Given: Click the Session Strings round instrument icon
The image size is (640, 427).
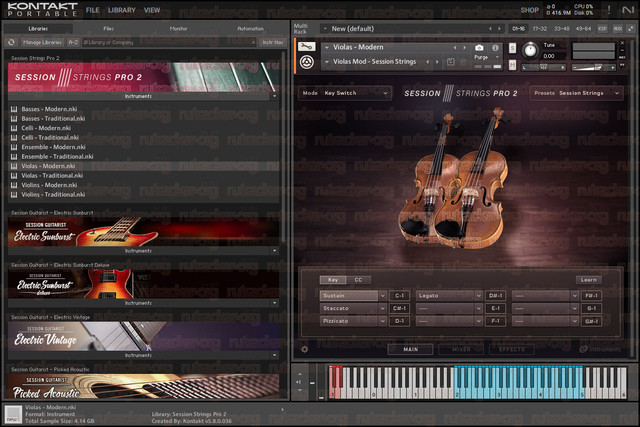Looking at the screenshot, I should tap(307, 62).
